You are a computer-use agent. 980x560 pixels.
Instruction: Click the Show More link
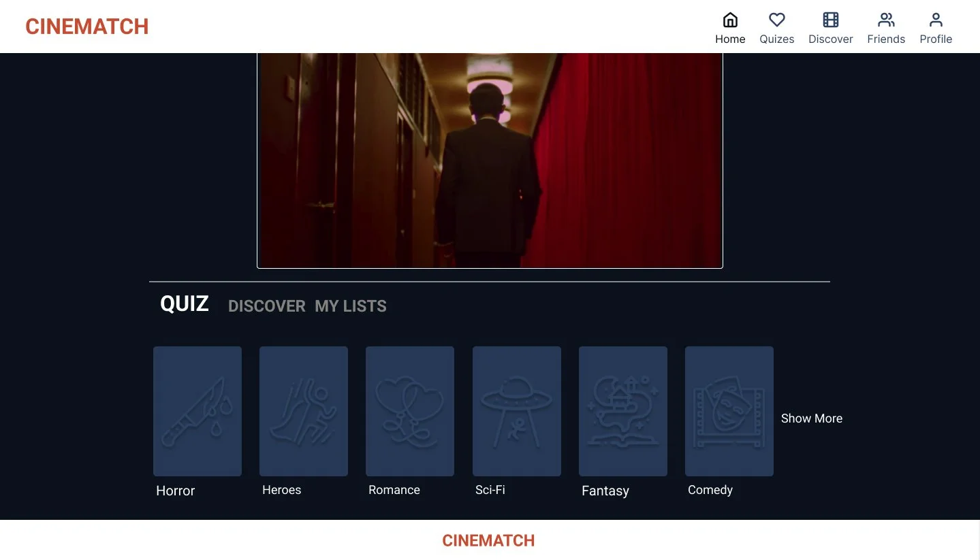point(812,418)
